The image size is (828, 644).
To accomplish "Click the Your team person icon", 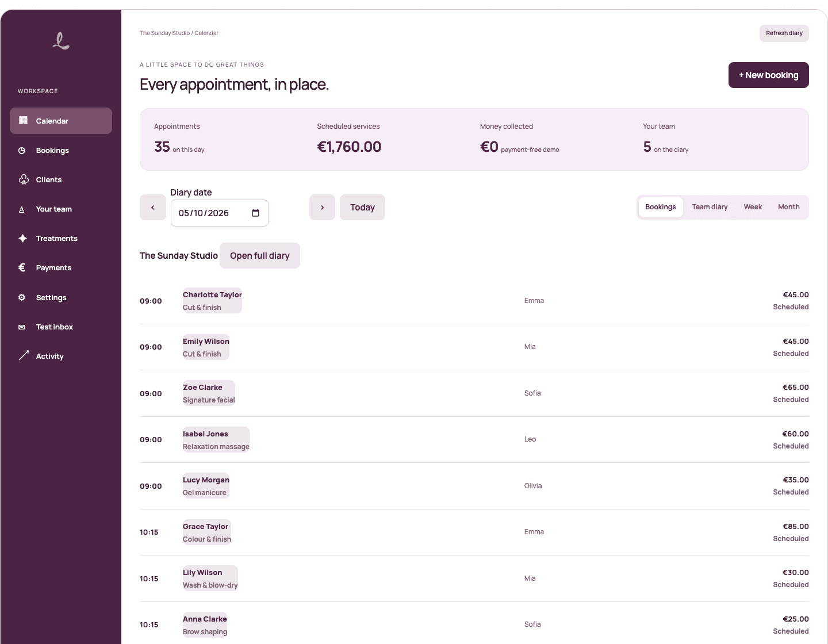I will 22,209.
